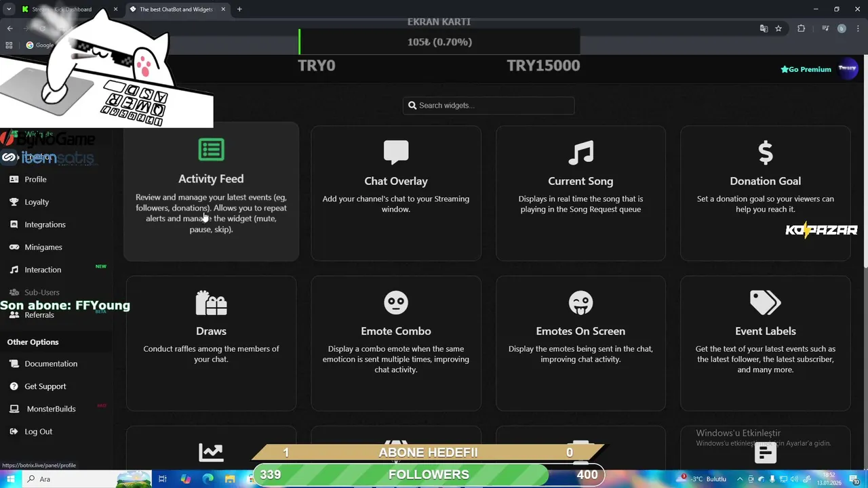This screenshot has height=488, width=868.
Task: Open the MonsterBuilds sidebar link
Action: pyautogui.click(x=51, y=409)
